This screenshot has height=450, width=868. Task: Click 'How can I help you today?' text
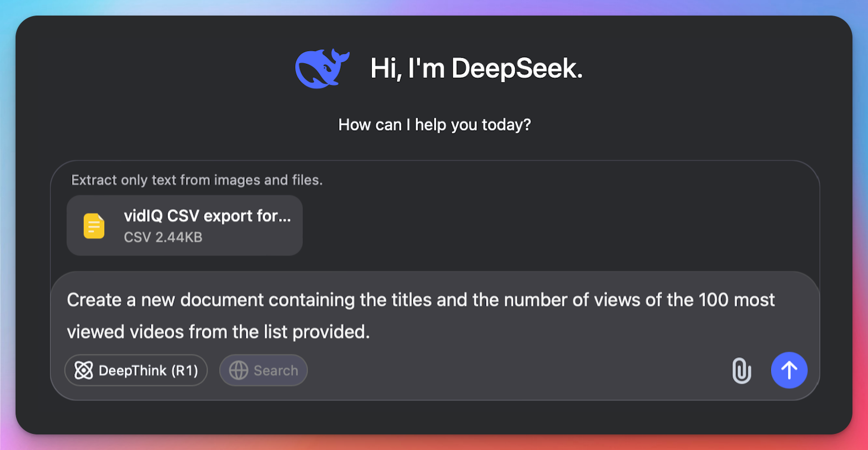(435, 124)
